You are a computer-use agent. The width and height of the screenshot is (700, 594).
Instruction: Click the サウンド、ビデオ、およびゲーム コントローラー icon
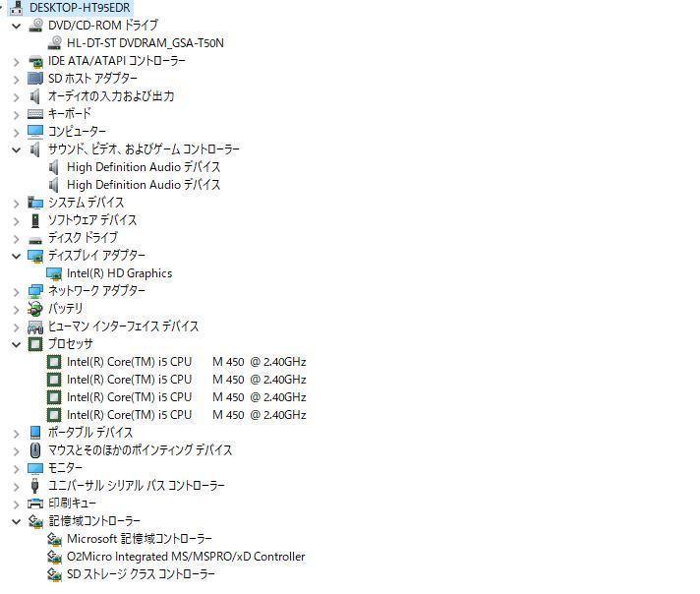click(35, 149)
